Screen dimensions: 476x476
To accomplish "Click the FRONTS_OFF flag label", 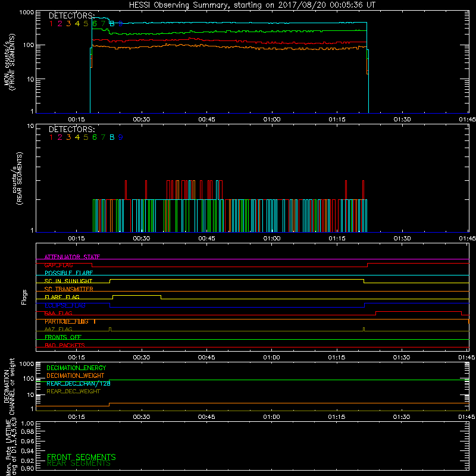I will click(x=63, y=337).
